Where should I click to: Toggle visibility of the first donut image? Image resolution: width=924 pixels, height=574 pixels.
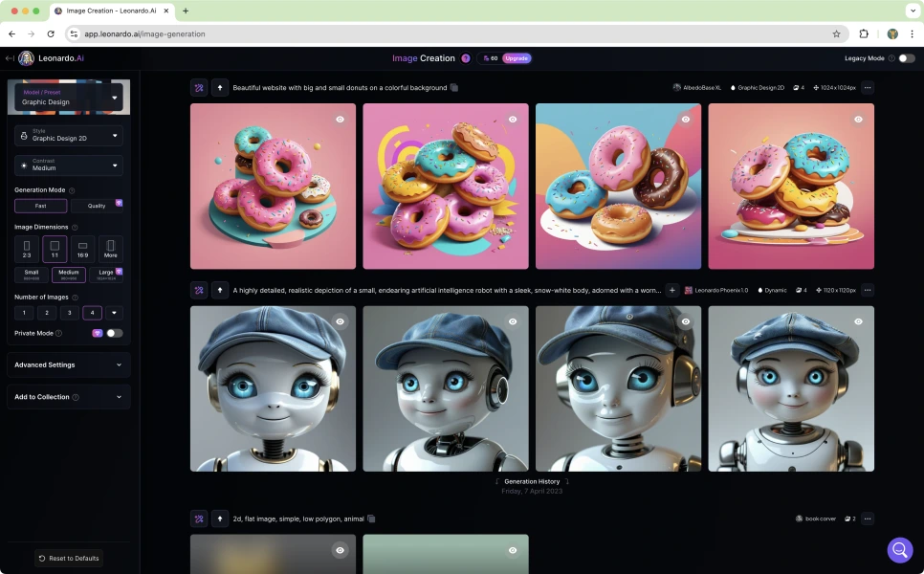[x=340, y=119]
